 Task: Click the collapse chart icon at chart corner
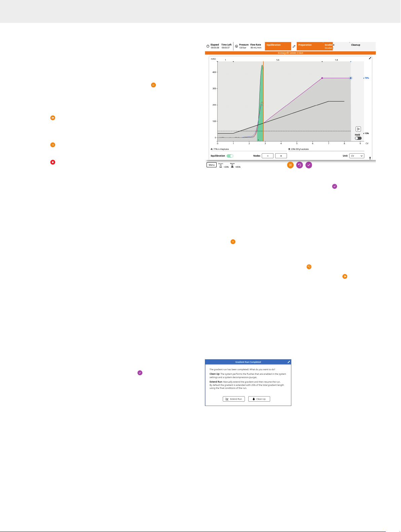tap(370, 58)
